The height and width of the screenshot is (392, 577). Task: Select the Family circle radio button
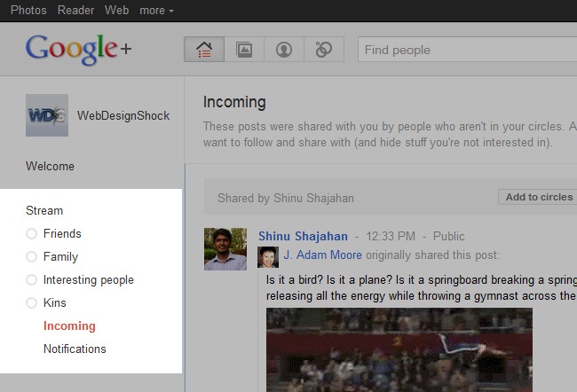pyautogui.click(x=32, y=256)
